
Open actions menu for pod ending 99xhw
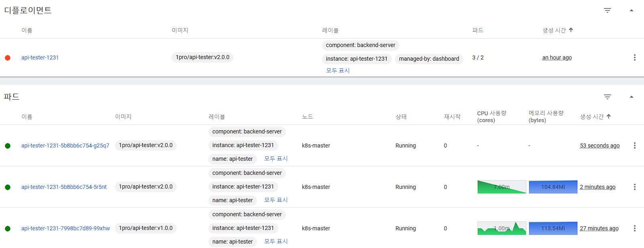634,228
